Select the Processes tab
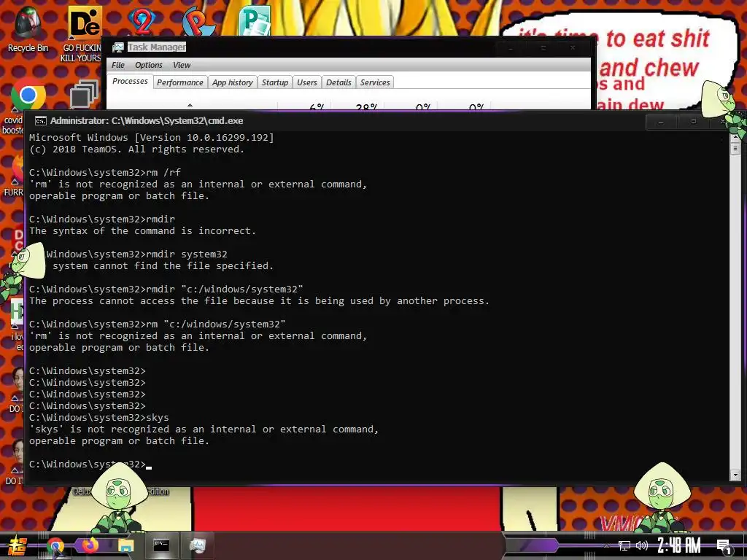The height and width of the screenshot is (560, 747). pyautogui.click(x=130, y=82)
